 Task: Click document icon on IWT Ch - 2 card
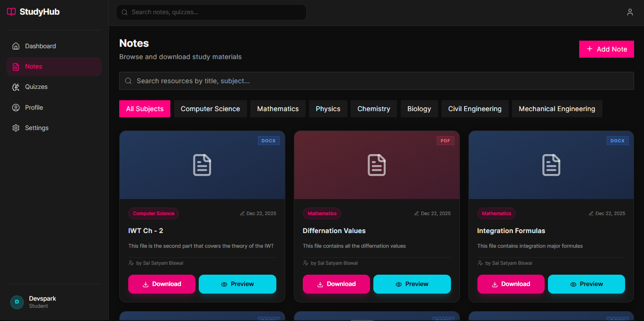click(202, 165)
